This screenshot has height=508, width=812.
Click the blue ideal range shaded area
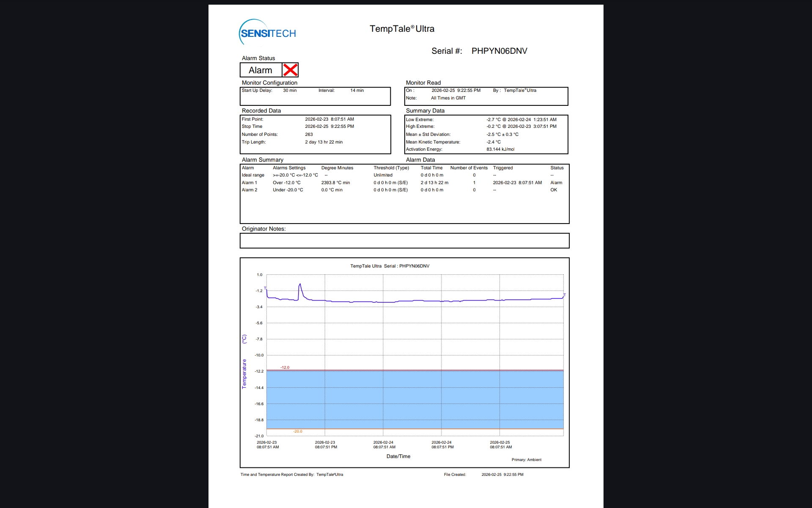click(414, 400)
